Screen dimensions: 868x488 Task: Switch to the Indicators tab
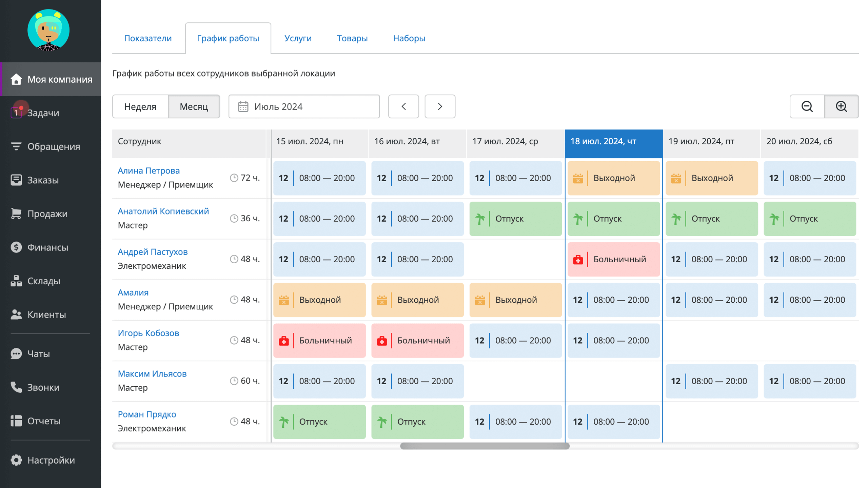coord(148,38)
